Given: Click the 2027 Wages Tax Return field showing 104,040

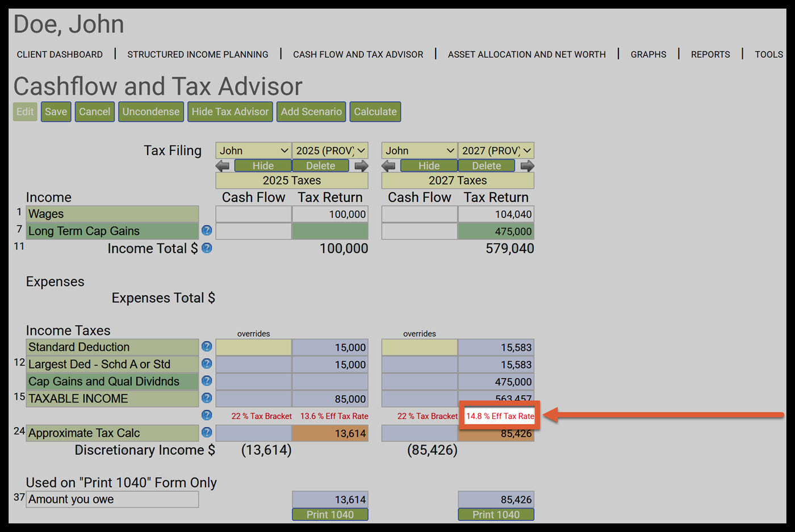Looking at the screenshot, I should tap(496, 214).
